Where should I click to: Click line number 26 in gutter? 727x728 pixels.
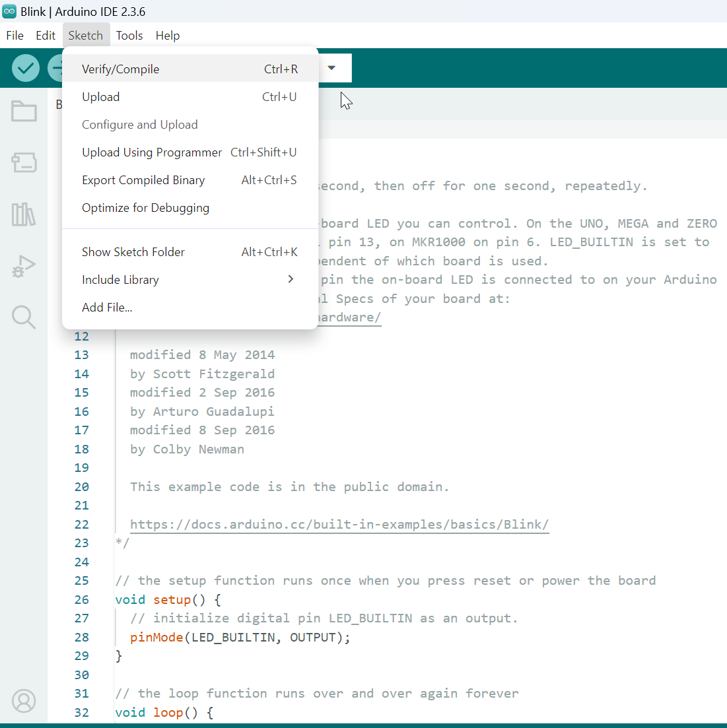point(81,600)
